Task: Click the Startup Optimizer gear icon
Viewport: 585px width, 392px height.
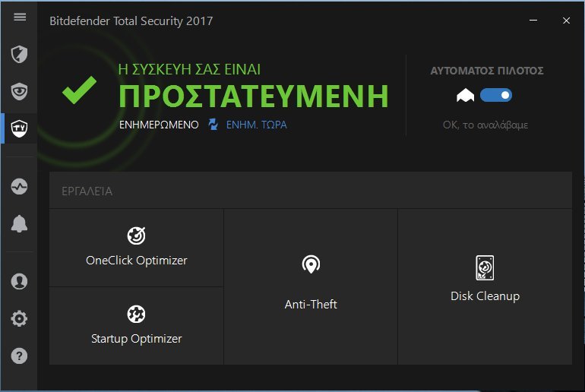Action: pos(136,314)
